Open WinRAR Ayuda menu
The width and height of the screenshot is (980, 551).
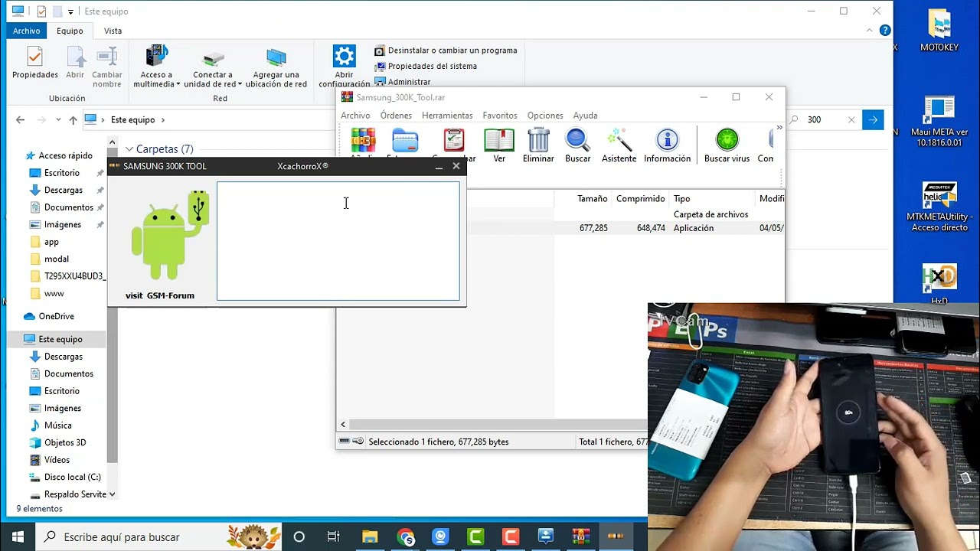[585, 116]
